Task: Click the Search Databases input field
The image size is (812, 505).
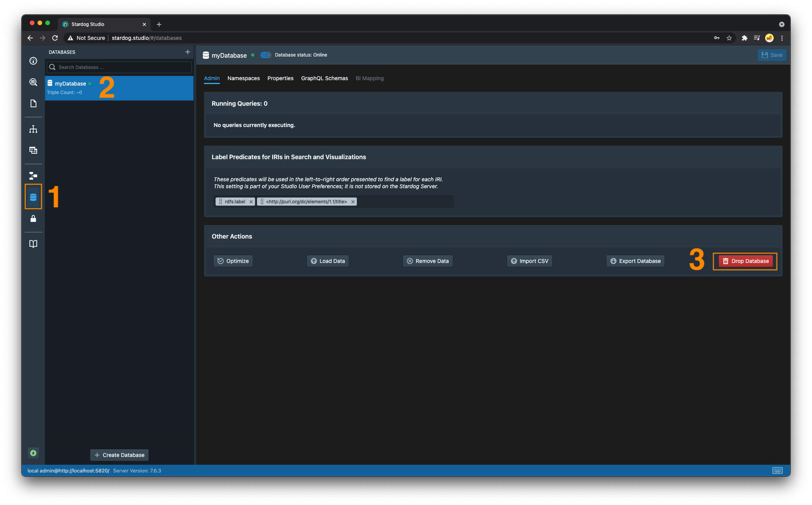Action: pyautogui.click(x=123, y=67)
